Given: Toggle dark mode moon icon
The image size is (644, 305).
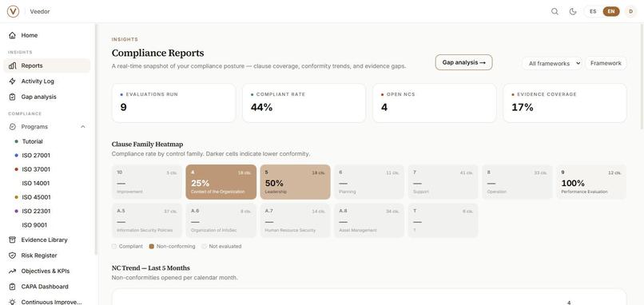Looking at the screenshot, I should tap(573, 11).
